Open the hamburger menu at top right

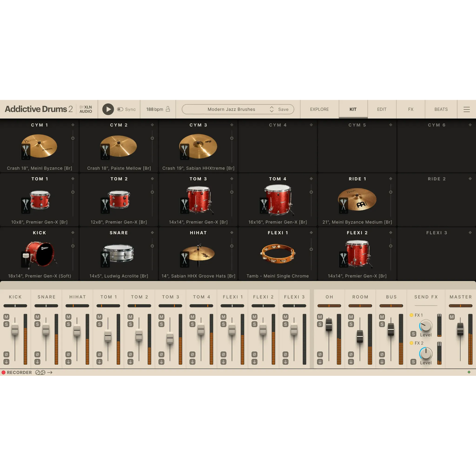(467, 109)
